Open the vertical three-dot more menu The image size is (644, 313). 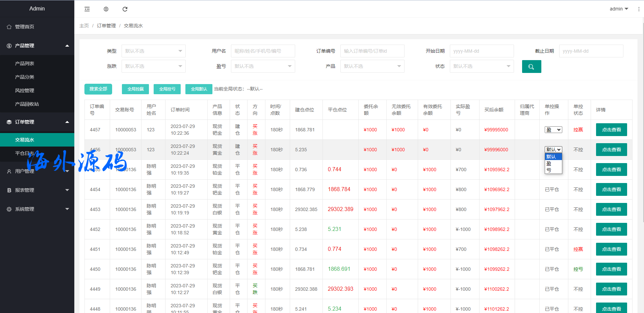click(x=639, y=9)
